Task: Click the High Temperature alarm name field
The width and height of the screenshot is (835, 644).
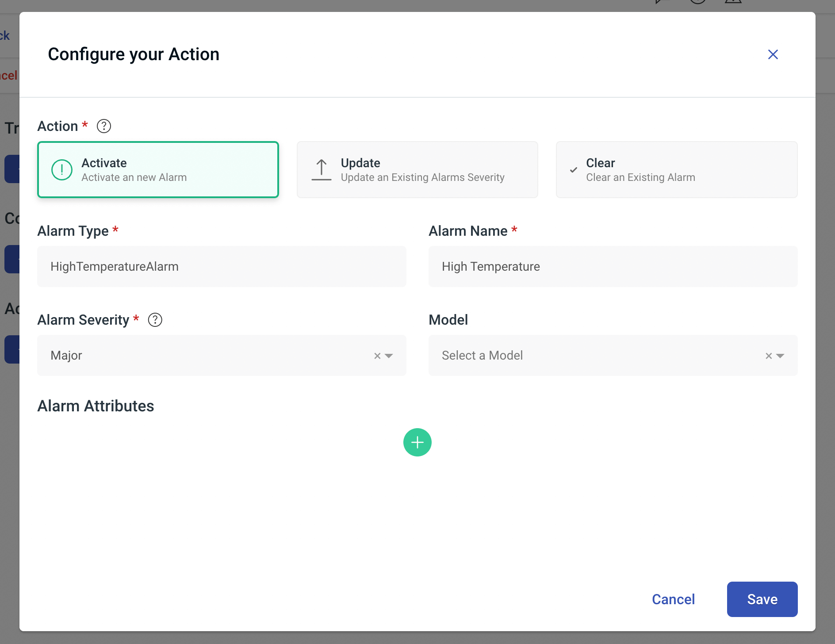Action: tap(613, 266)
